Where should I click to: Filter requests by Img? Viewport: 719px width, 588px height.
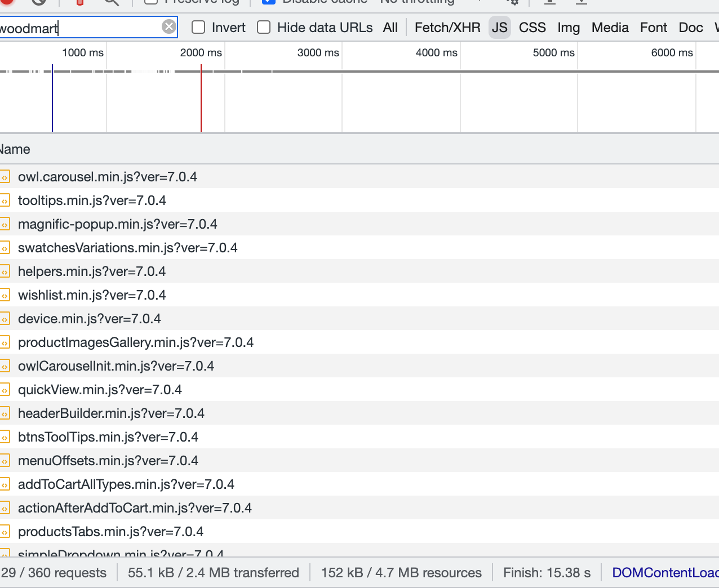(569, 28)
